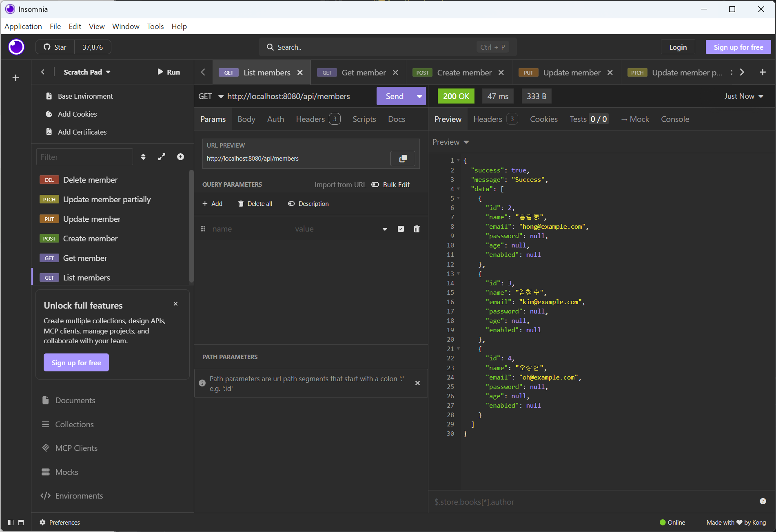The image size is (776, 532).
Task: Click the create new request plus icon
Action: (x=180, y=157)
